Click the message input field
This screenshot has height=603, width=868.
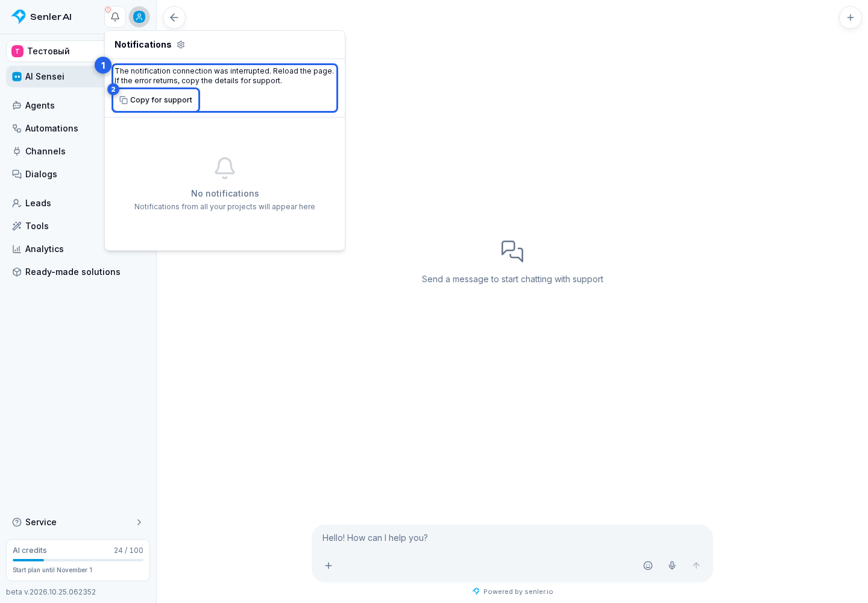pyautogui.click(x=512, y=538)
